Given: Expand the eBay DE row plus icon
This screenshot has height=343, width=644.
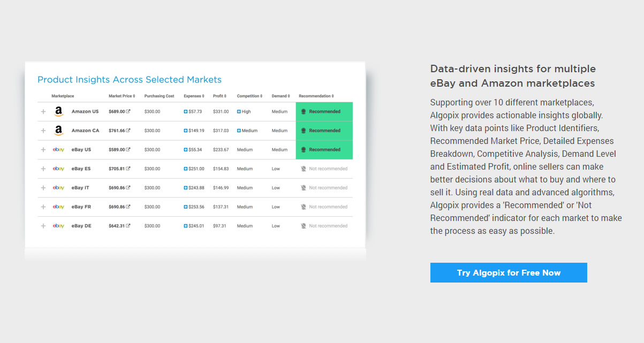Looking at the screenshot, I should pyautogui.click(x=43, y=226).
